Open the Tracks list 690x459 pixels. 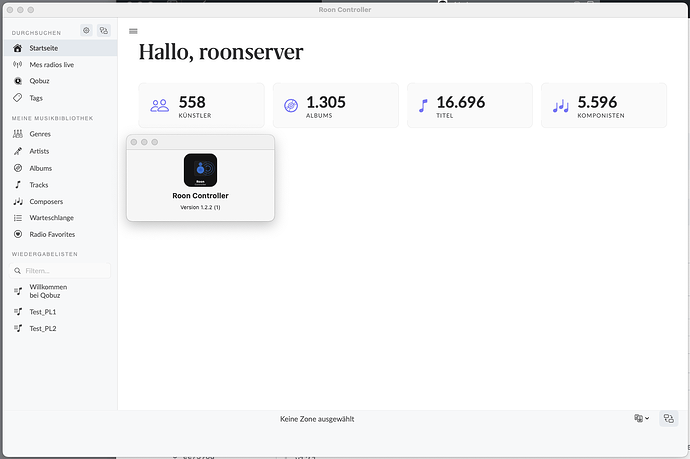(38, 185)
